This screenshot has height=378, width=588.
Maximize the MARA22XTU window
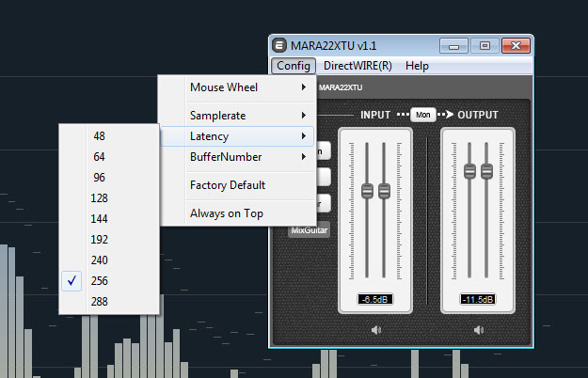click(485, 46)
